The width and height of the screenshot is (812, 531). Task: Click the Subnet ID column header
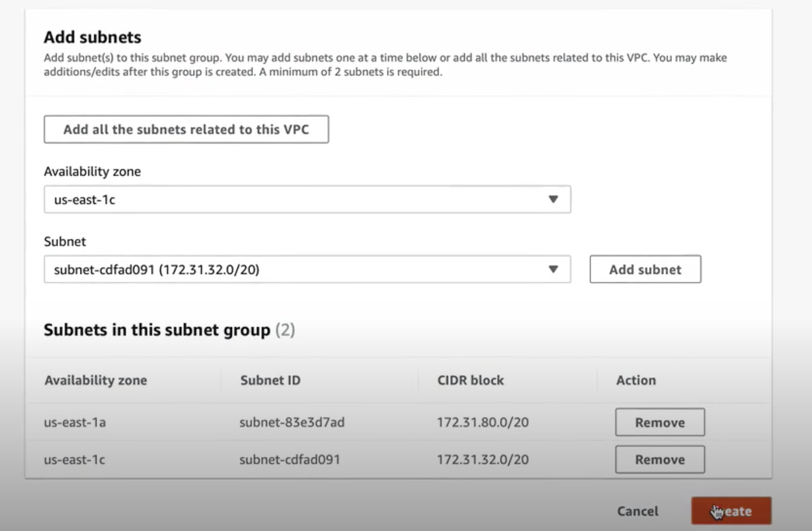pyautogui.click(x=270, y=380)
